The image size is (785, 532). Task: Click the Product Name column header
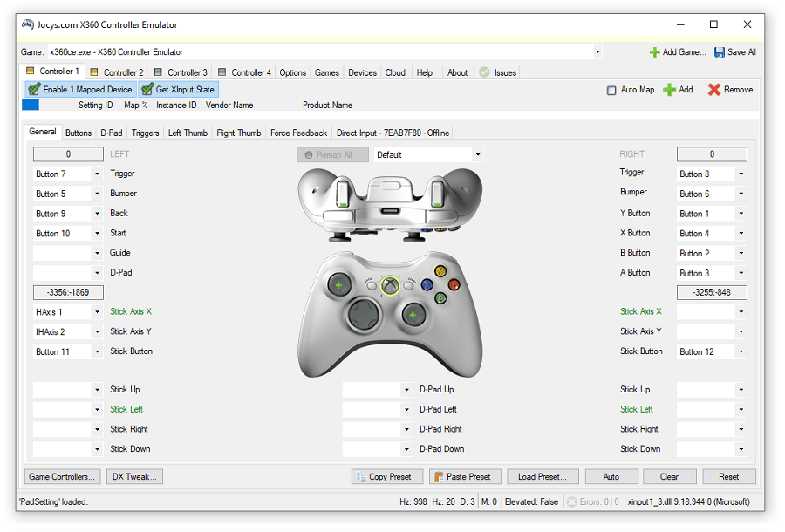[327, 106]
